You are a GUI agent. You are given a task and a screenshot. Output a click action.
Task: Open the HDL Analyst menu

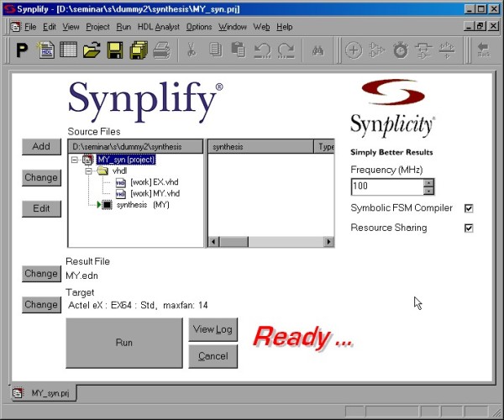tap(159, 27)
